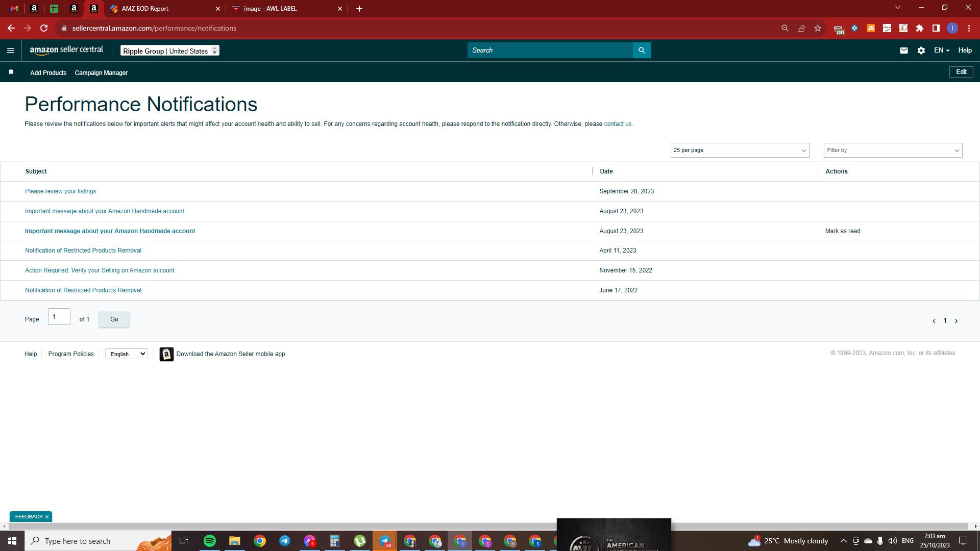
Task: Go to the next page with right chevron
Action: coord(957,321)
